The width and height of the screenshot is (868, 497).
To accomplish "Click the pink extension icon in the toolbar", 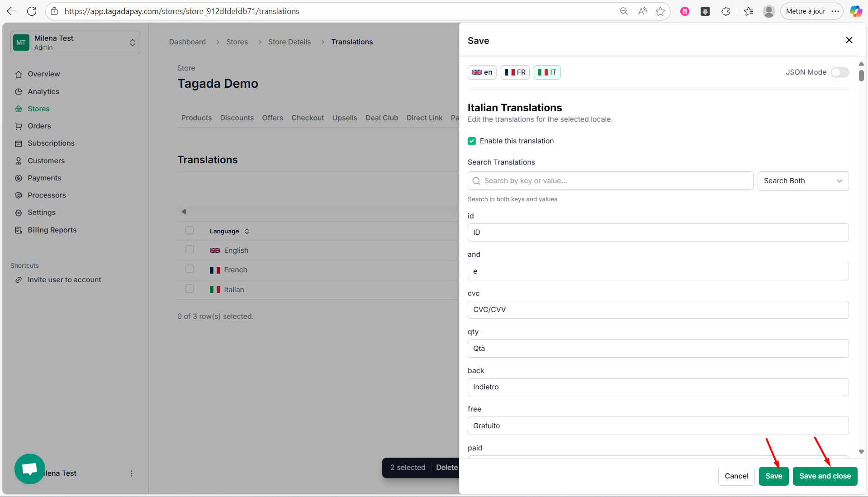I will point(685,11).
